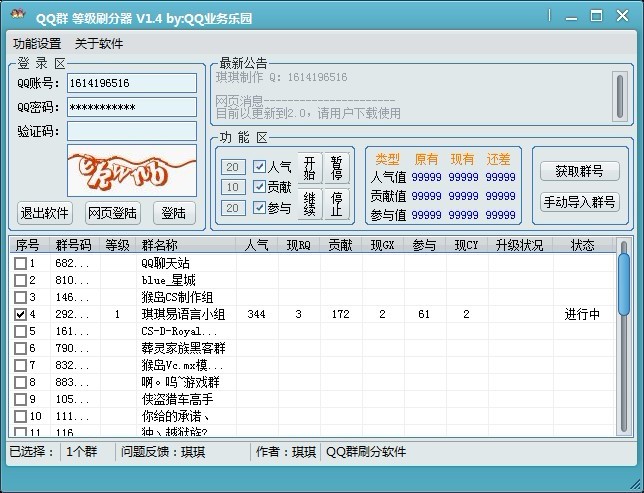
Task: Check the box for 侠盗猎车高手 row
Action: [x=20, y=400]
